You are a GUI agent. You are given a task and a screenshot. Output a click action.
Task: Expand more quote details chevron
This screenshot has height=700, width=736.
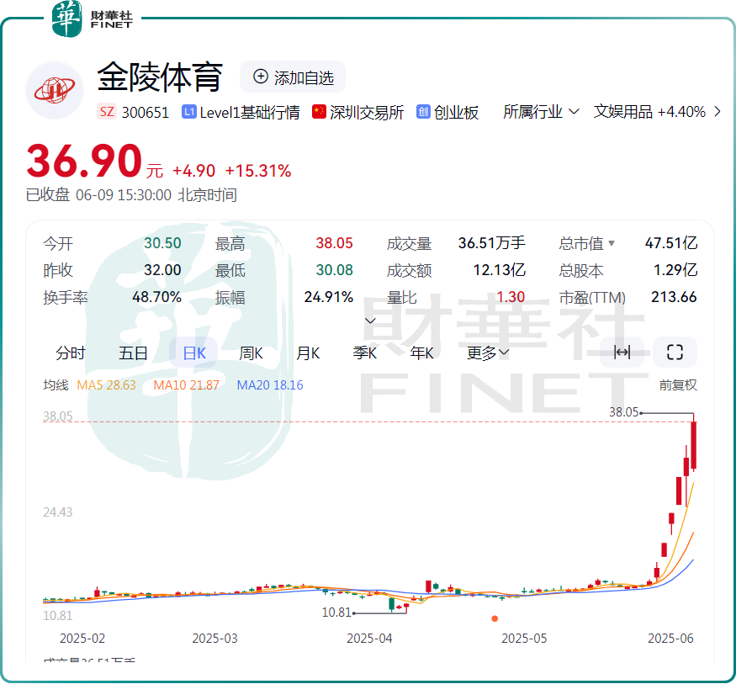370,321
